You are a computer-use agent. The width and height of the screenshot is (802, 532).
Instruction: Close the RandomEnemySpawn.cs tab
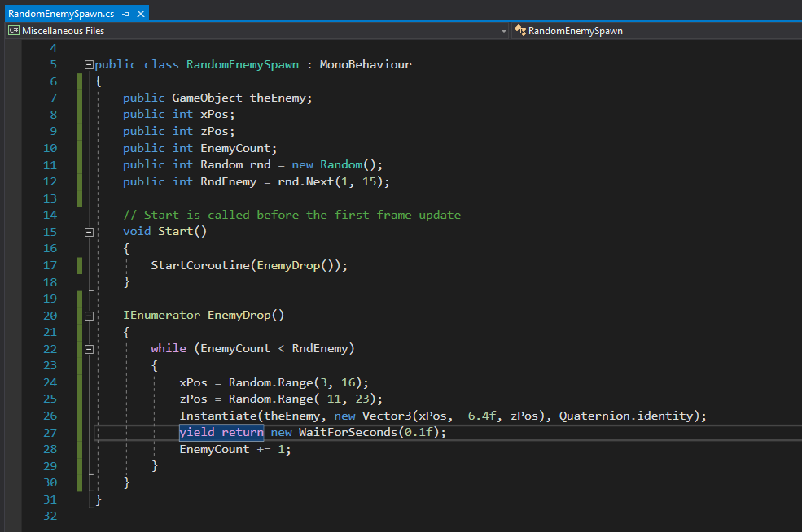tap(141, 15)
